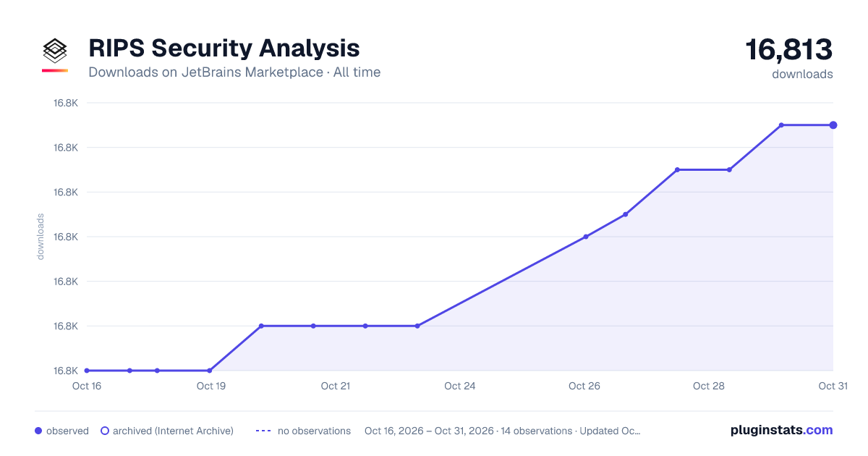Image resolution: width=868 pixels, height=456 pixels.
Task: Click the 'RIPS Security Analysis' title
Action: click(224, 48)
